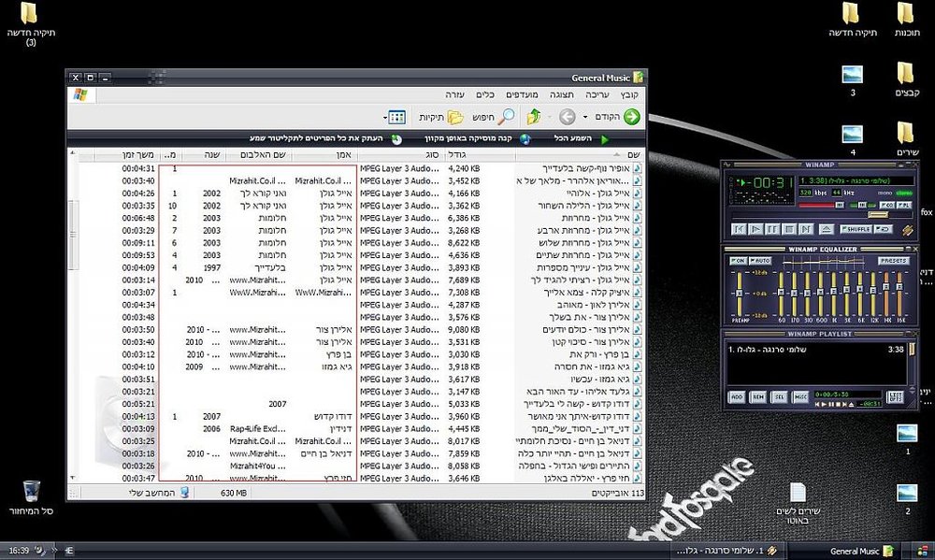Click the green Back arrow in Explorer toolbar
The height and width of the screenshot is (560, 935).
pyautogui.click(x=631, y=117)
